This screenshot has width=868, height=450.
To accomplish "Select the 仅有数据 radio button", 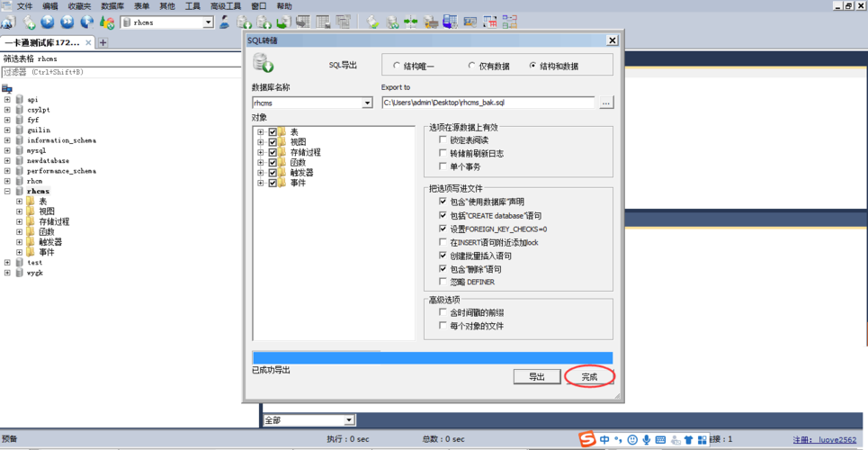I will point(471,66).
